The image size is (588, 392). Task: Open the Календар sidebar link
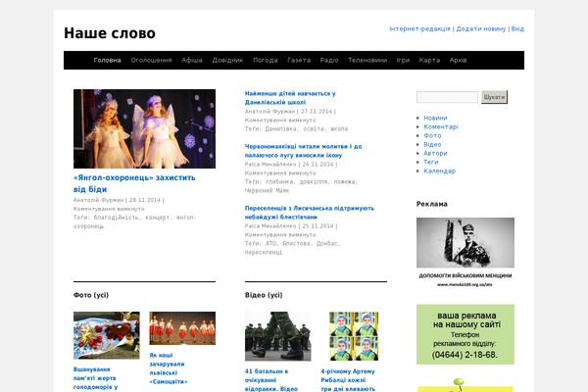[439, 171]
